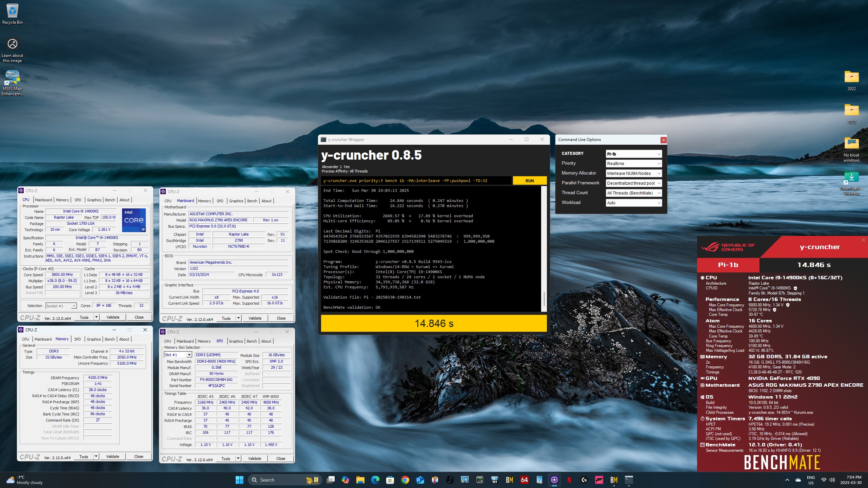Open Tools dropdown arrow in CPU-Z Memory window
Viewport: 868px width, 488px height.
click(x=96, y=456)
